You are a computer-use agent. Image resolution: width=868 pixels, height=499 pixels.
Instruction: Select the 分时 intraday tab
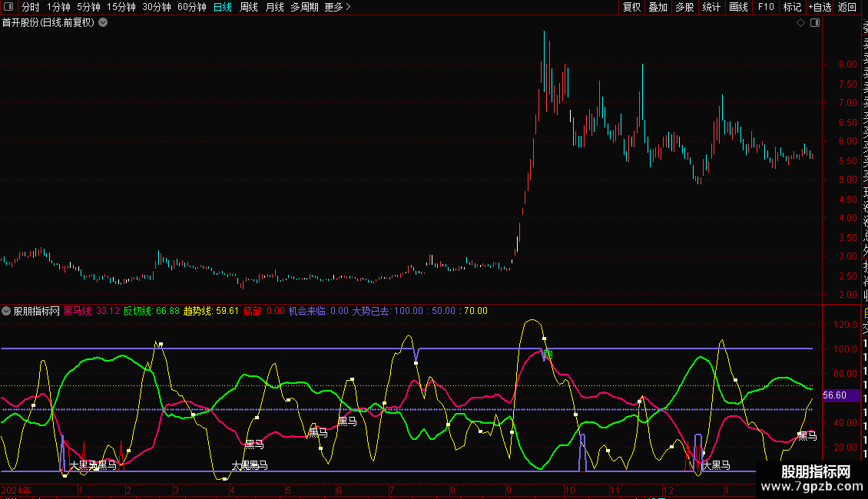(30, 7)
